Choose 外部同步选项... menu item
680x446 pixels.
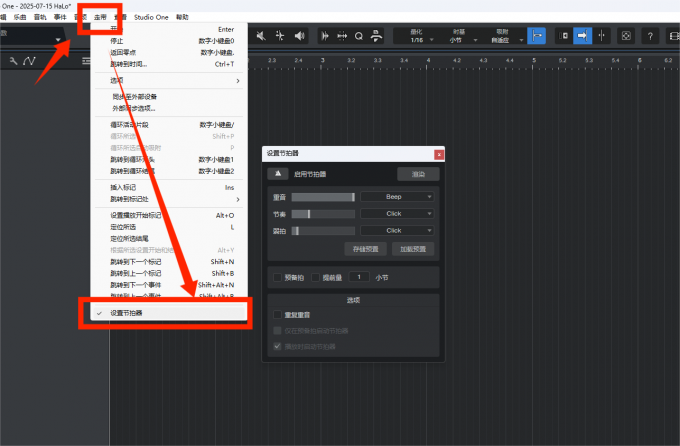tap(169, 108)
